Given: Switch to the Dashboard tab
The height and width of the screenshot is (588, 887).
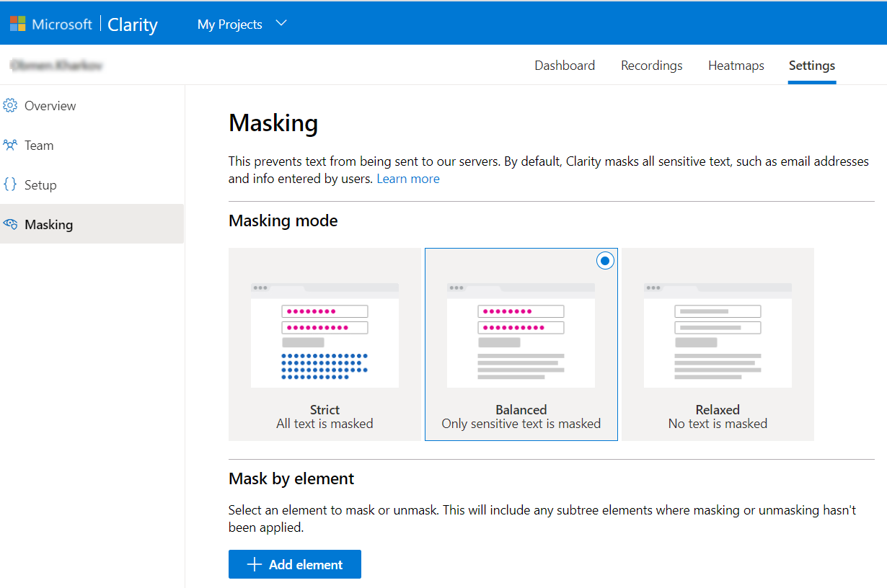Looking at the screenshot, I should (x=565, y=66).
